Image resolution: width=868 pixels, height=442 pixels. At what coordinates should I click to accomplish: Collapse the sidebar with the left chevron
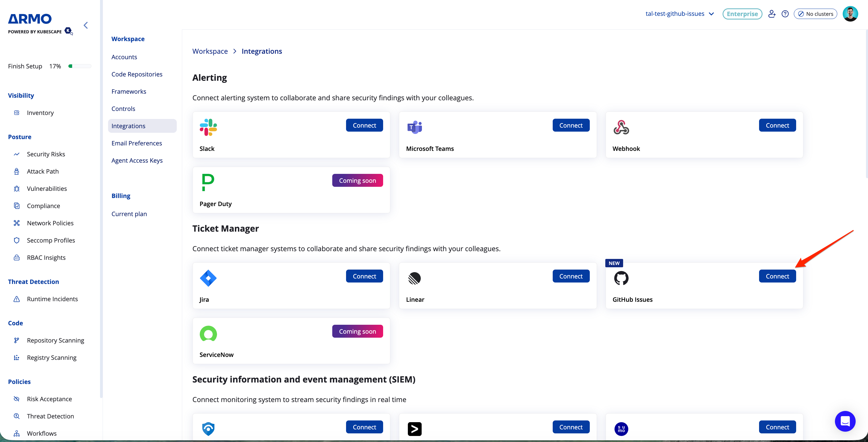(x=86, y=25)
